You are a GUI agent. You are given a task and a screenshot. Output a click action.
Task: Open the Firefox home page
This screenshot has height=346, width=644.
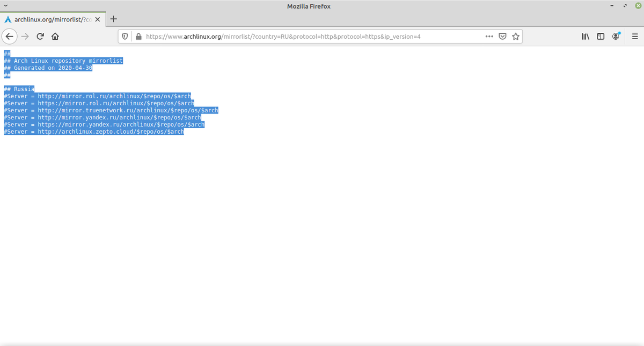point(55,37)
